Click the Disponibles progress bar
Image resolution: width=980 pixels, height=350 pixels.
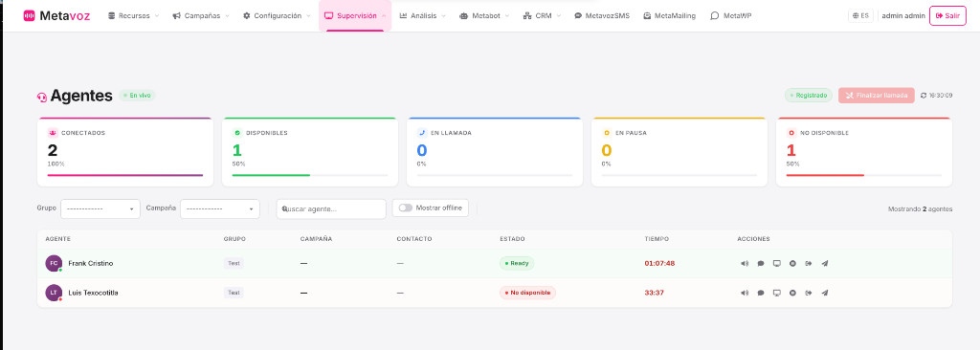coord(310,175)
